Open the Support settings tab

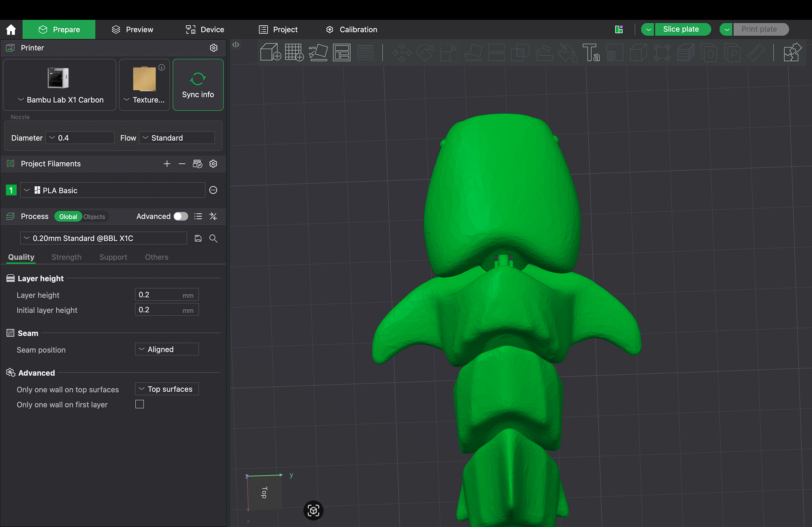coord(113,257)
